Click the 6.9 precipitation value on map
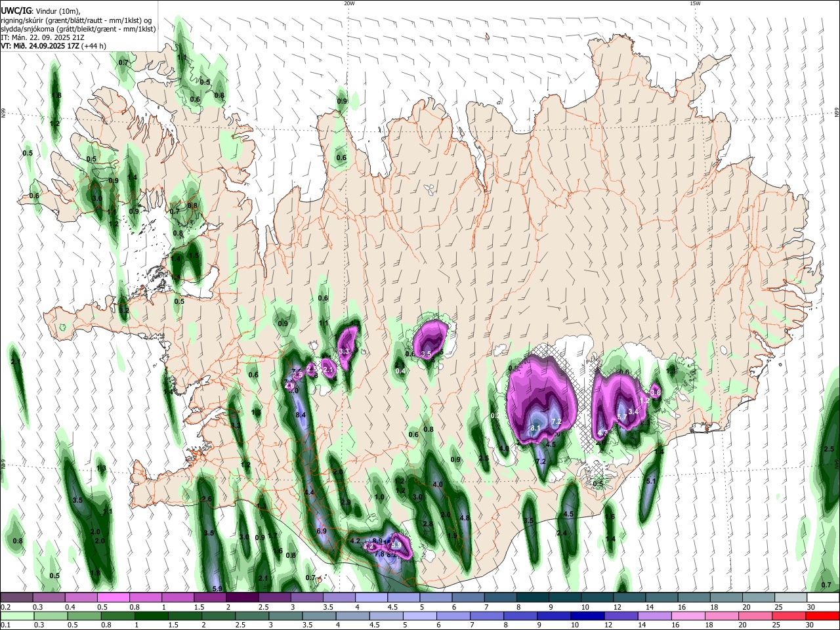 tap(322, 531)
